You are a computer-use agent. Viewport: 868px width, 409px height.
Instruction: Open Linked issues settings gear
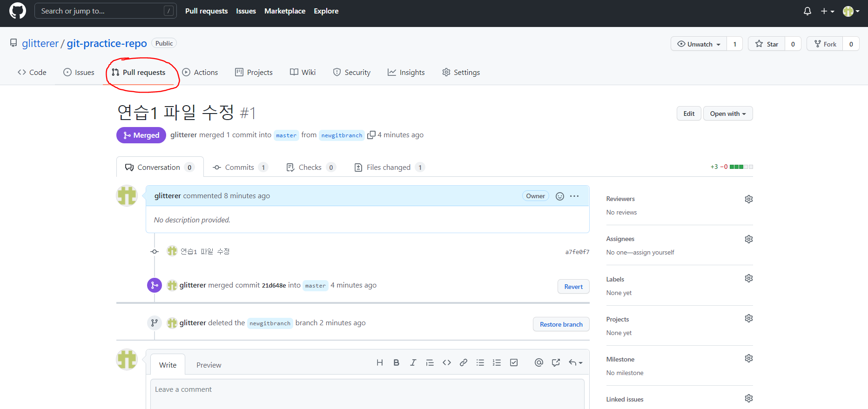pyautogui.click(x=749, y=398)
